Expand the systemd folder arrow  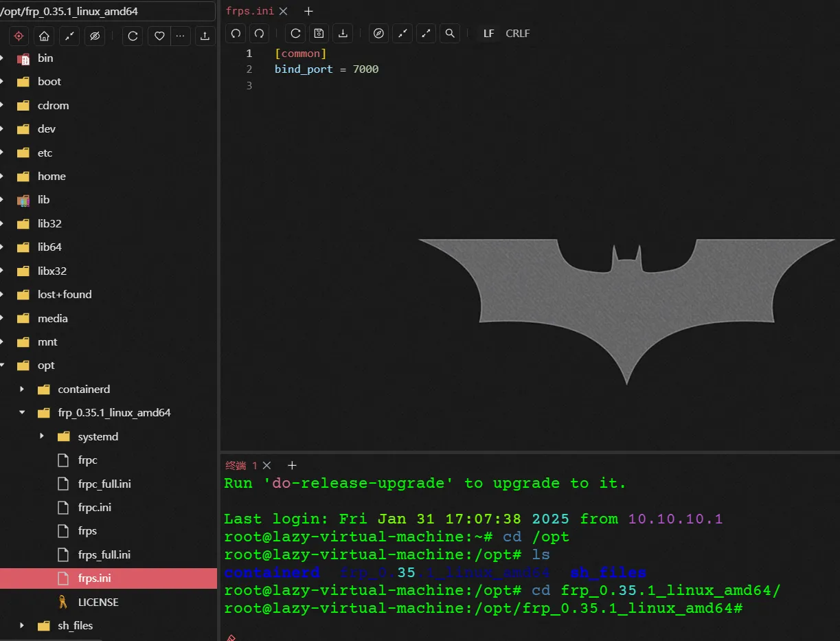[x=42, y=436]
